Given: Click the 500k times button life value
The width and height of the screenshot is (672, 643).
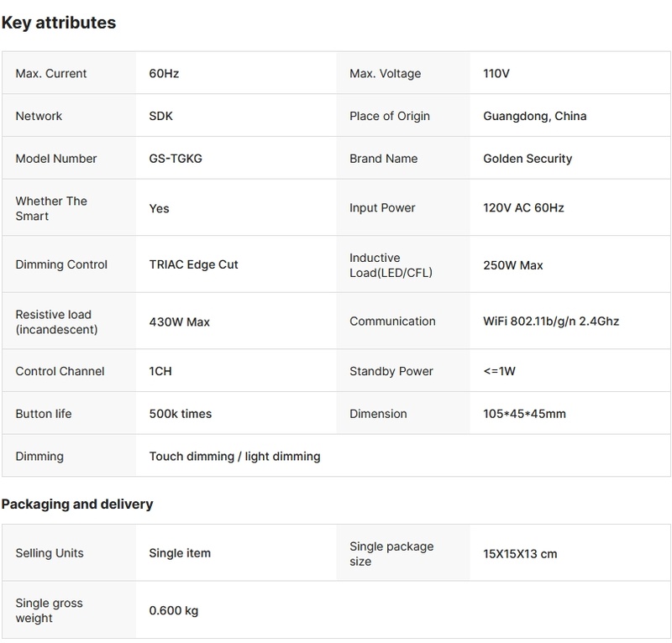Looking at the screenshot, I should 180,414.
